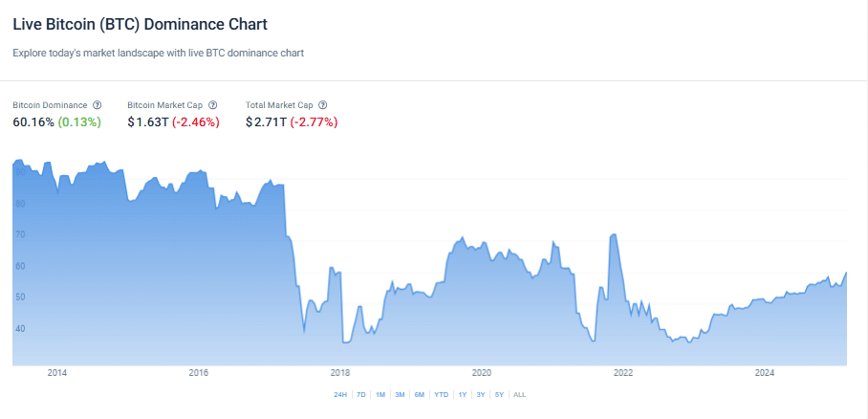
Task: Show the 3Y chart range
Action: click(x=481, y=394)
